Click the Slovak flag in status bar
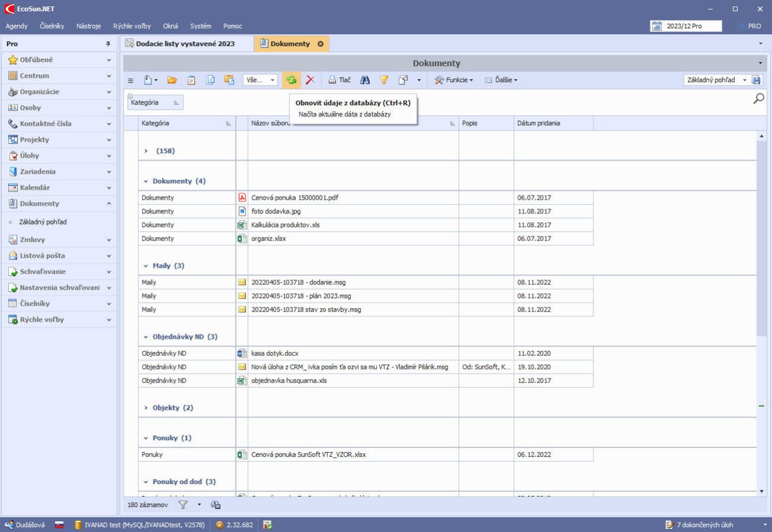This screenshot has width=772, height=532. (59, 524)
